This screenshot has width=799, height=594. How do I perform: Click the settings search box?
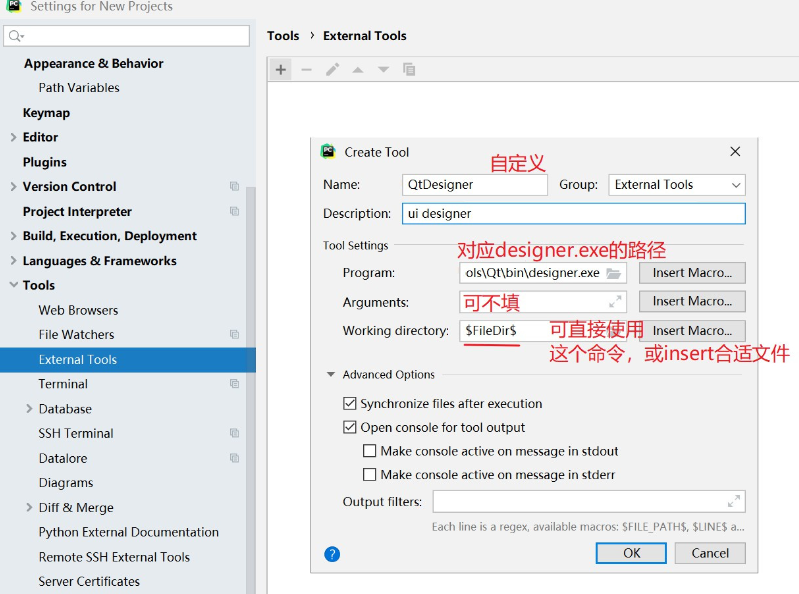(126, 36)
